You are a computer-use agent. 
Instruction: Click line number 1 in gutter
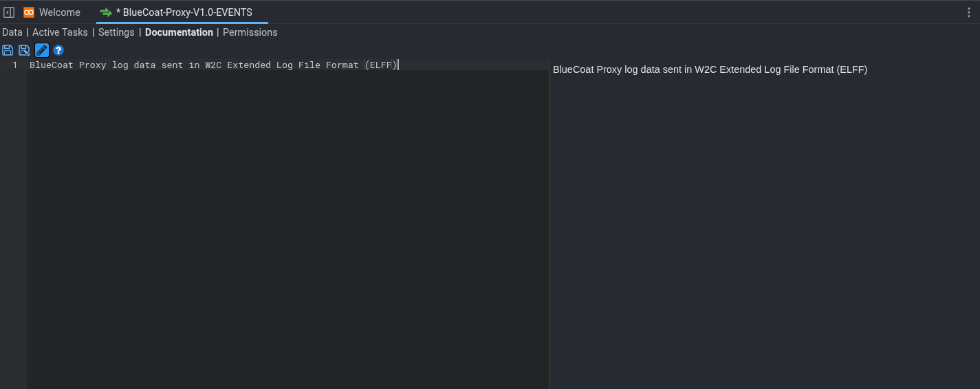click(15, 65)
